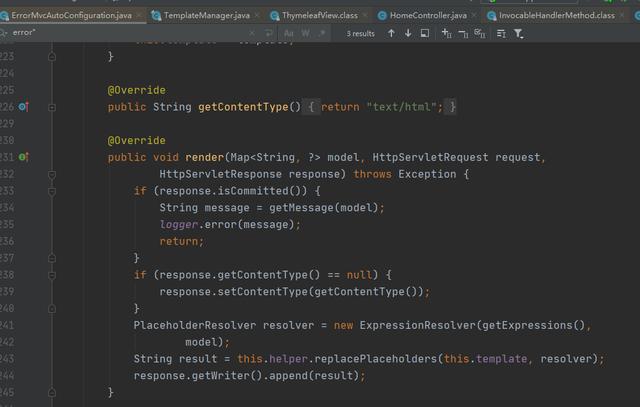Close the ThymeleafView.class tab

tap(364, 16)
